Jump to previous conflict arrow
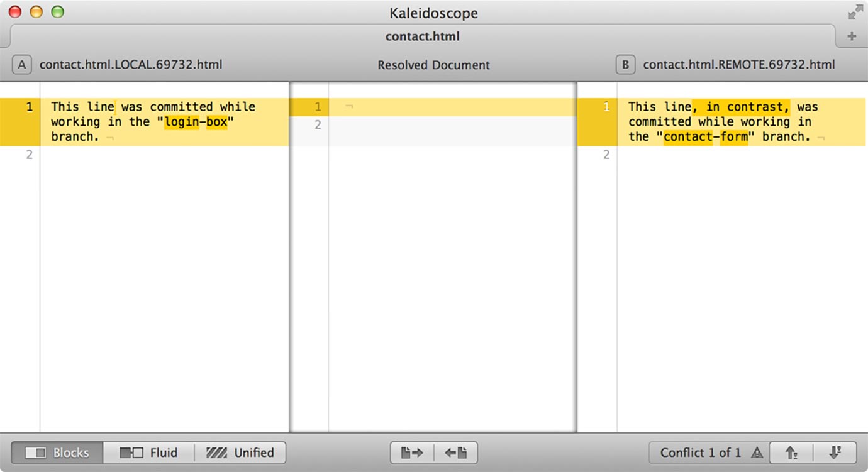The image size is (868, 472). click(791, 453)
